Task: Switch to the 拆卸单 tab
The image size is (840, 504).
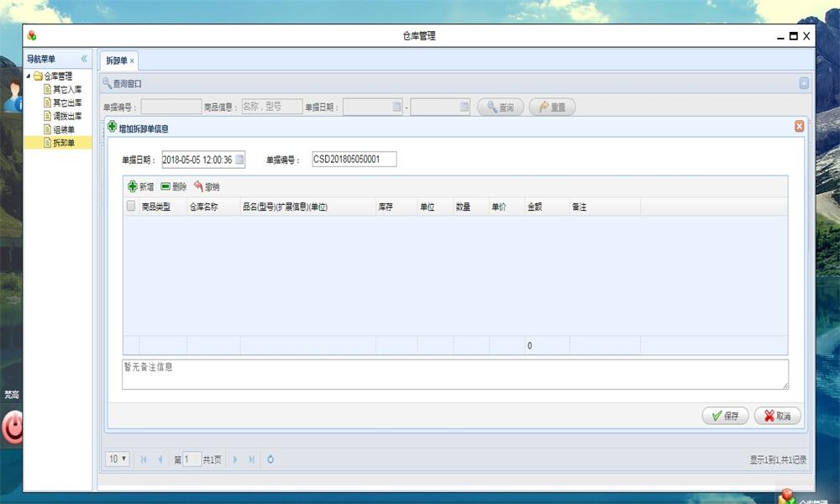Action: click(116, 60)
